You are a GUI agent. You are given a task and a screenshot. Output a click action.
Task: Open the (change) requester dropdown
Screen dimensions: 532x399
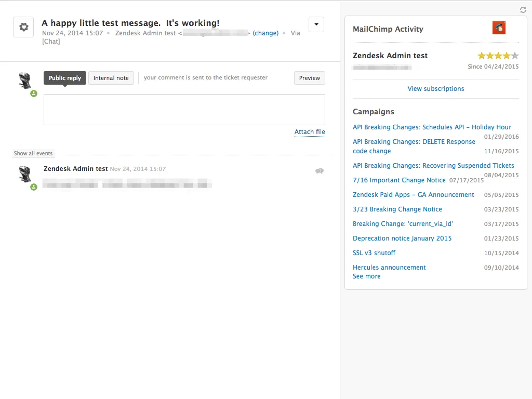point(265,33)
